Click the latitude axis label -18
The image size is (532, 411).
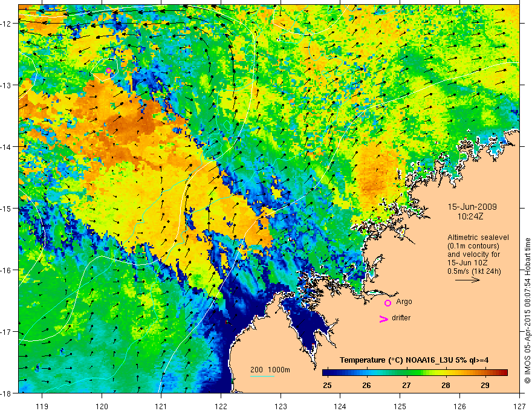[7, 393]
